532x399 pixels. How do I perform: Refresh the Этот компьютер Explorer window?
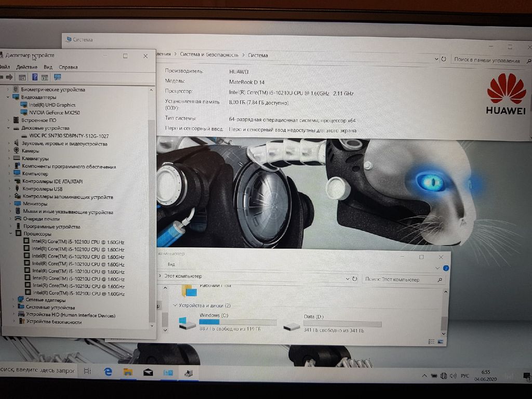[x=354, y=279]
